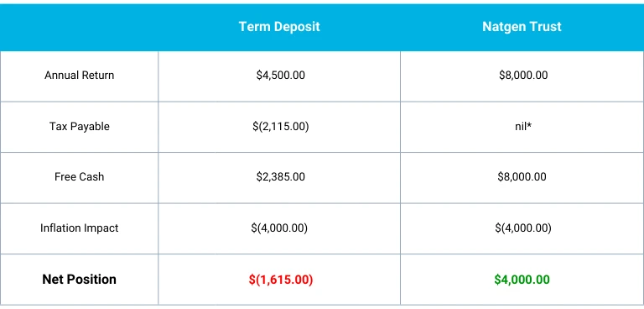
Task: Select the bold Net Position label
Action: click(x=80, y=280)
